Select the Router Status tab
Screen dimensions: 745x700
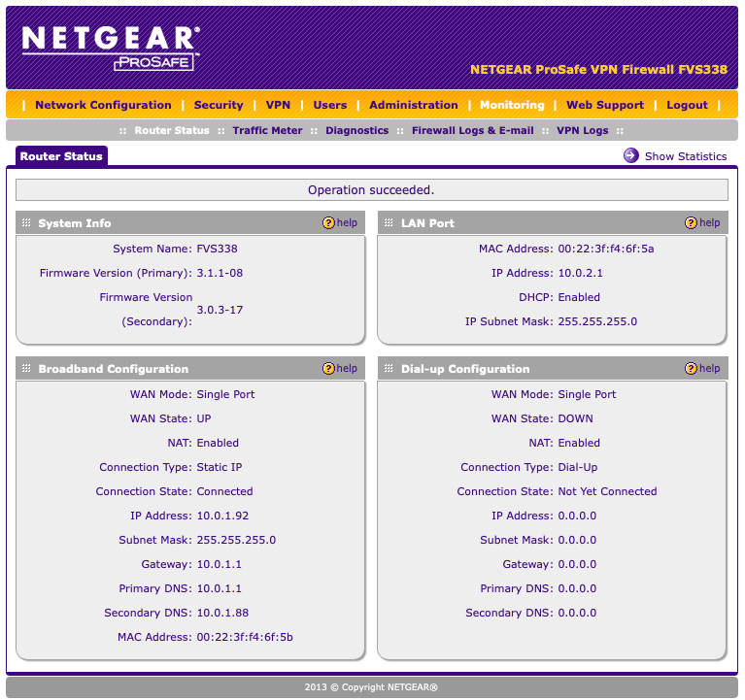tap(62, 155)
